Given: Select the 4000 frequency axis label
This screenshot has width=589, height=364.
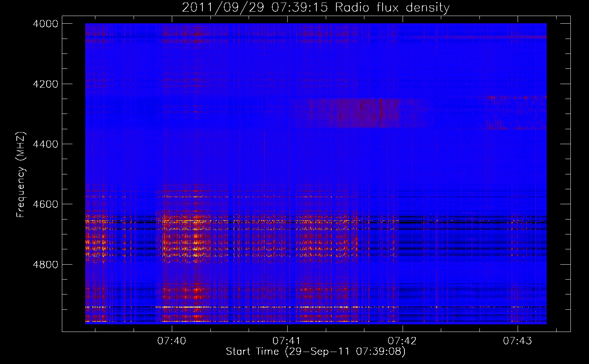Looking at the screenshot, I should [x=45, y=24].
